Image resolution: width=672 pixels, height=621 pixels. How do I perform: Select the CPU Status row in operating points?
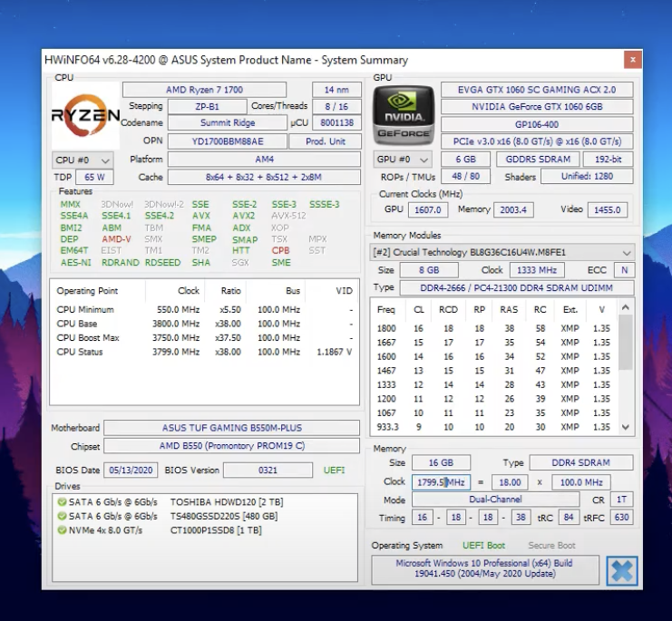pyautogui.click(x=206, y=352)
